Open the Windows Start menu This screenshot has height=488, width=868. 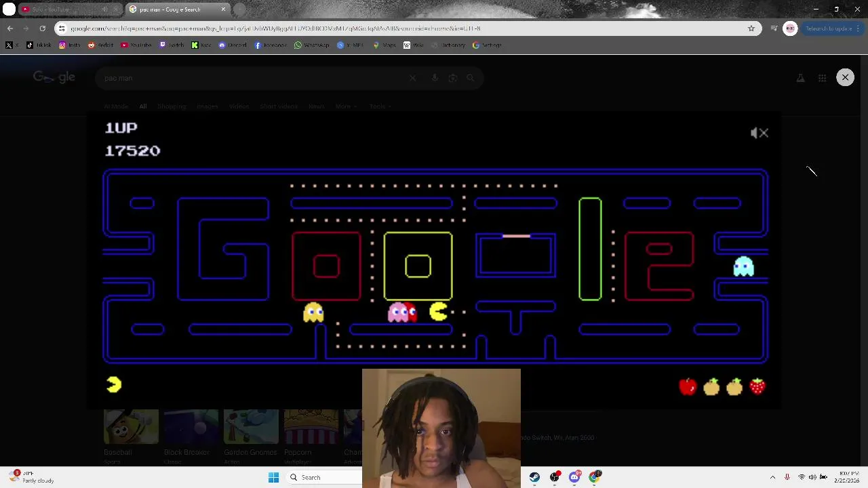273,477
